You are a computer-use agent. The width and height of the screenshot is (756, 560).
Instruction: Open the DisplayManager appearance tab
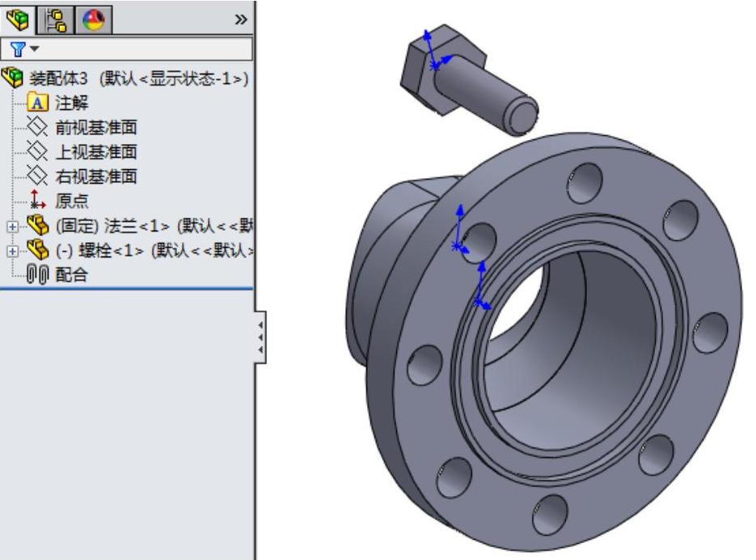(94, 19)
